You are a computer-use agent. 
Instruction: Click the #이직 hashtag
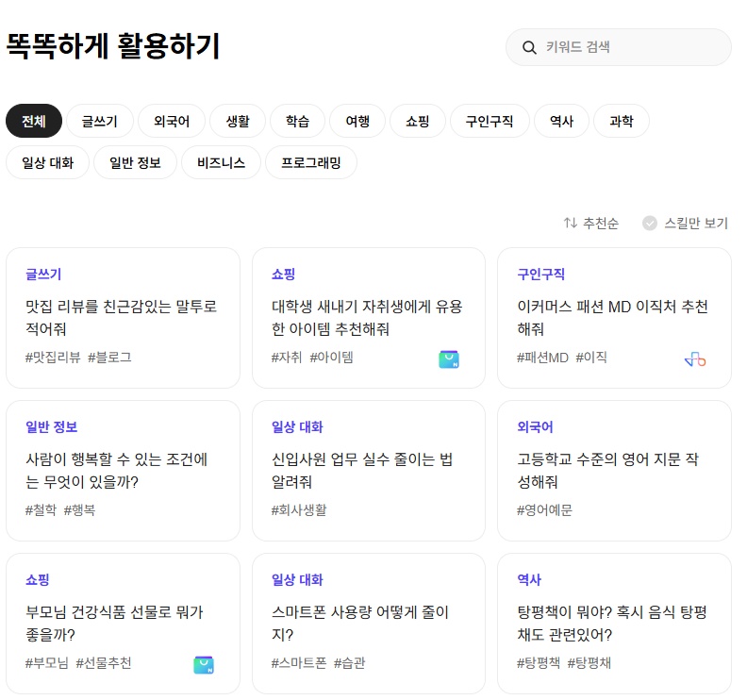coord(591,357)
